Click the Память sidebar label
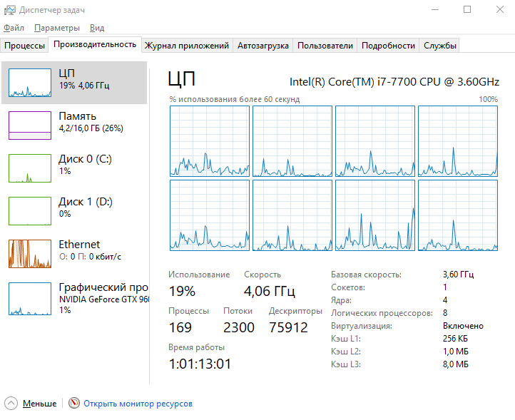Screen dimensions: 515x420 [78, 116]
